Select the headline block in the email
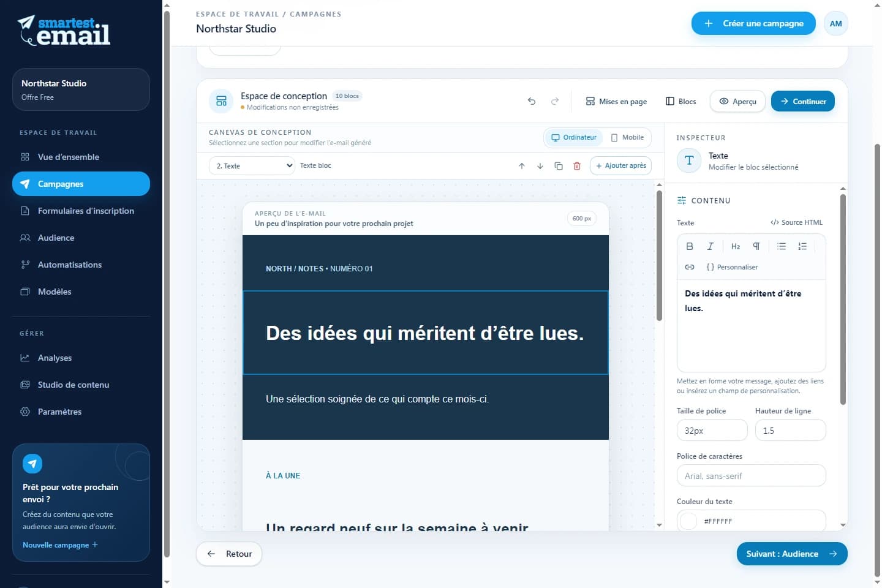 click(426, 333)
